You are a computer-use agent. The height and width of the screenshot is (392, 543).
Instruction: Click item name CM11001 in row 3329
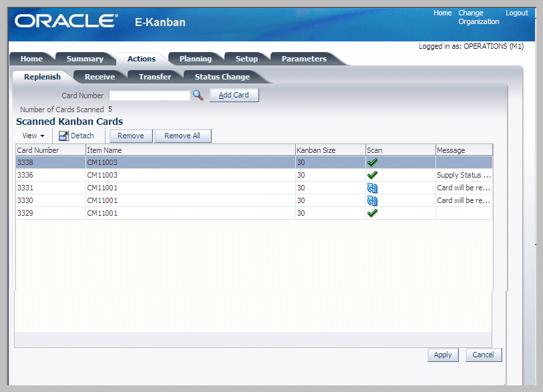click(102, 213)
